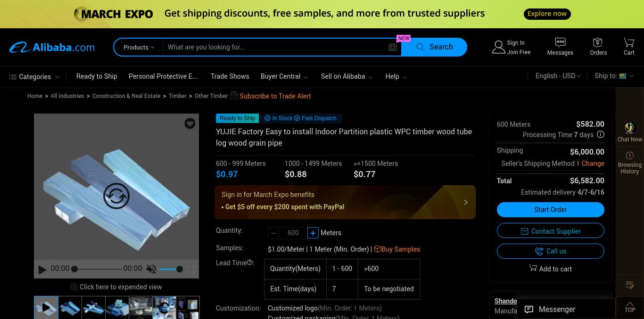The width and height of the screenshot is (644, 319).
Task: Expand the Categories menu
Action: (x=34, y=76)
